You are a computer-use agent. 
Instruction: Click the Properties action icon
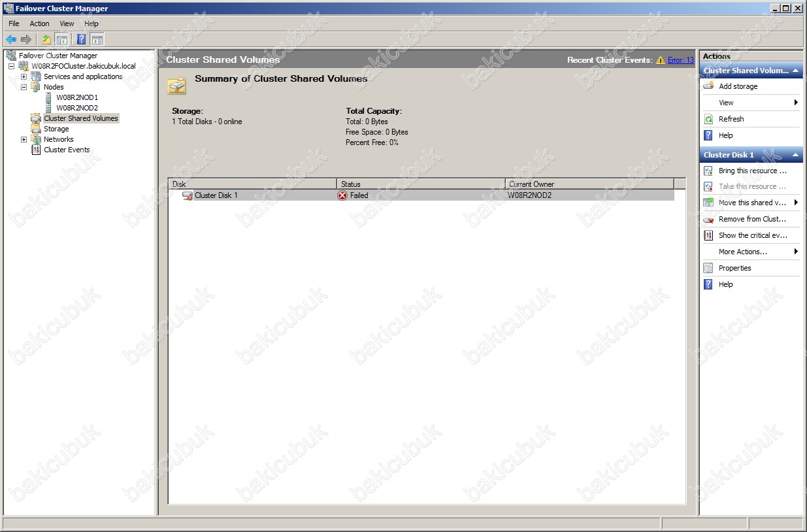(708, 268)
